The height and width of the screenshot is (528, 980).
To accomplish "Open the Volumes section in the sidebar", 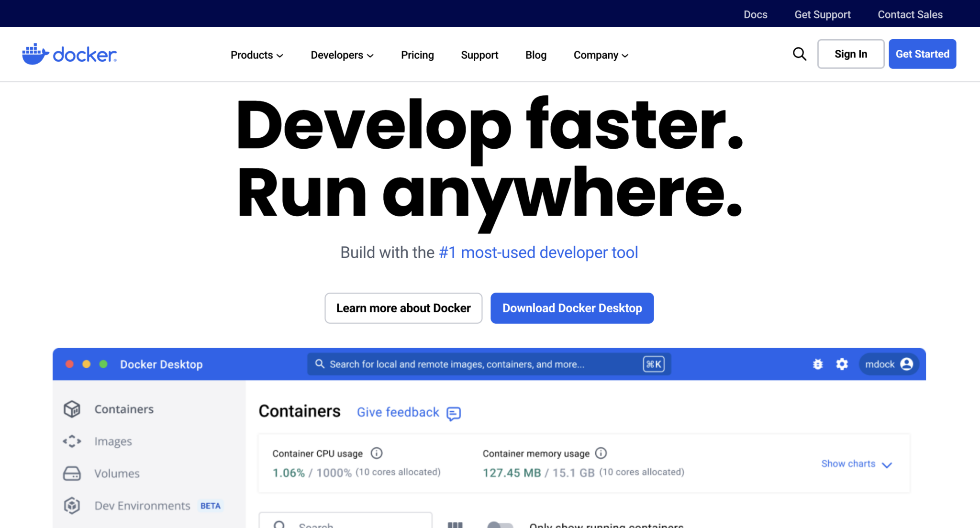I will click(x=72, y=473).
